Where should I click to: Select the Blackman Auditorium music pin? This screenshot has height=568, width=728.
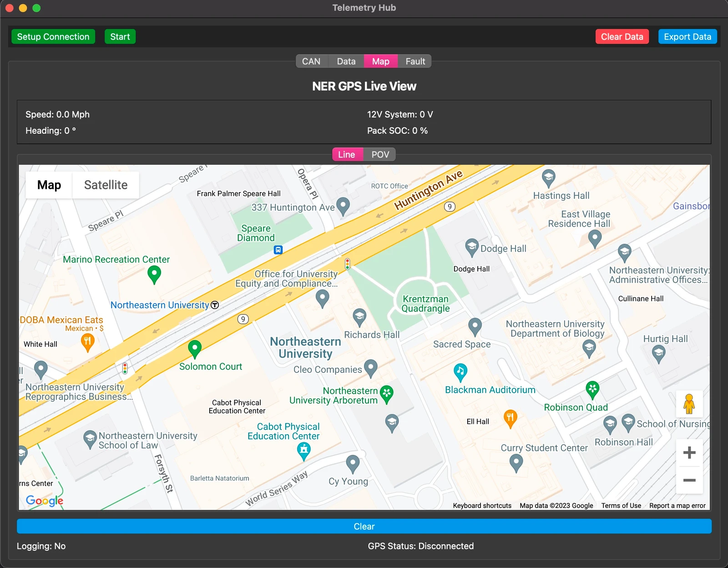coord(460,372)
